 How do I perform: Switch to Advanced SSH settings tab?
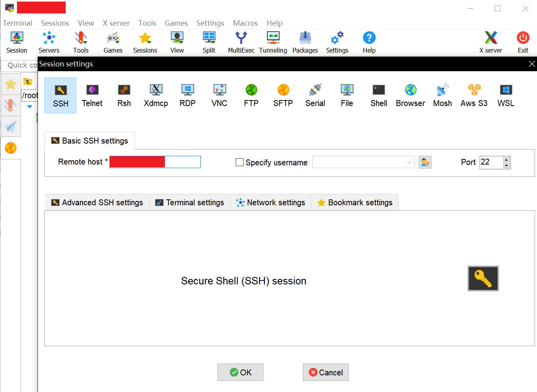97,203
